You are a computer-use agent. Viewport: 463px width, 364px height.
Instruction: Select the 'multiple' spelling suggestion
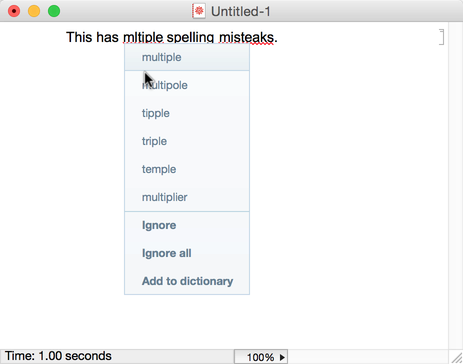(x=187, y=57)
